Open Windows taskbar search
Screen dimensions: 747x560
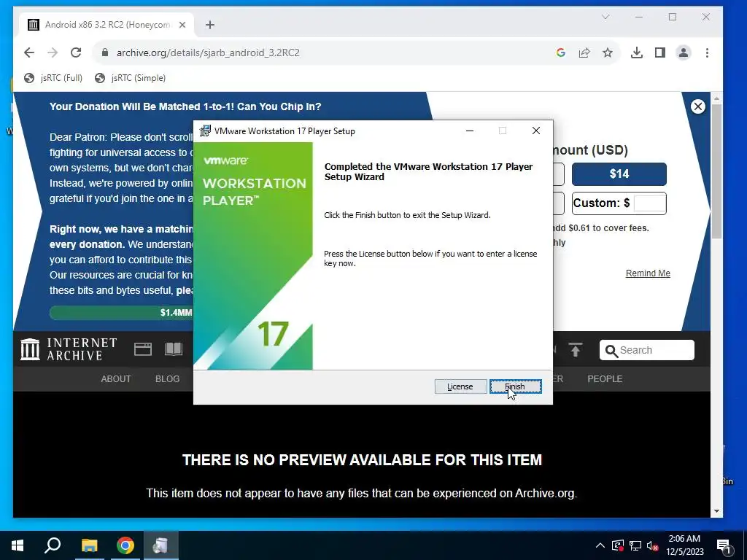pyautogui.click(x=53, y=545)
